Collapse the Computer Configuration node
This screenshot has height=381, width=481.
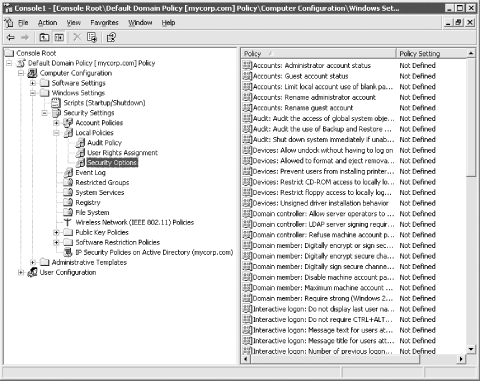(x=21, y=73)
